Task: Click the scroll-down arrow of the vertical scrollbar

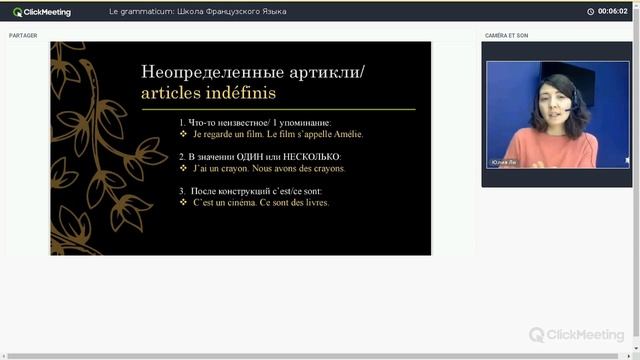Action: coord(636,349)
